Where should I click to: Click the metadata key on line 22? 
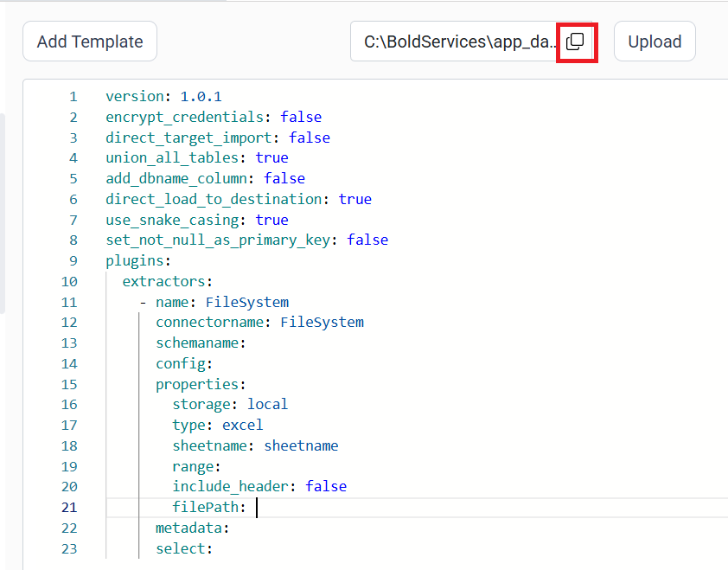coord(189,528)
